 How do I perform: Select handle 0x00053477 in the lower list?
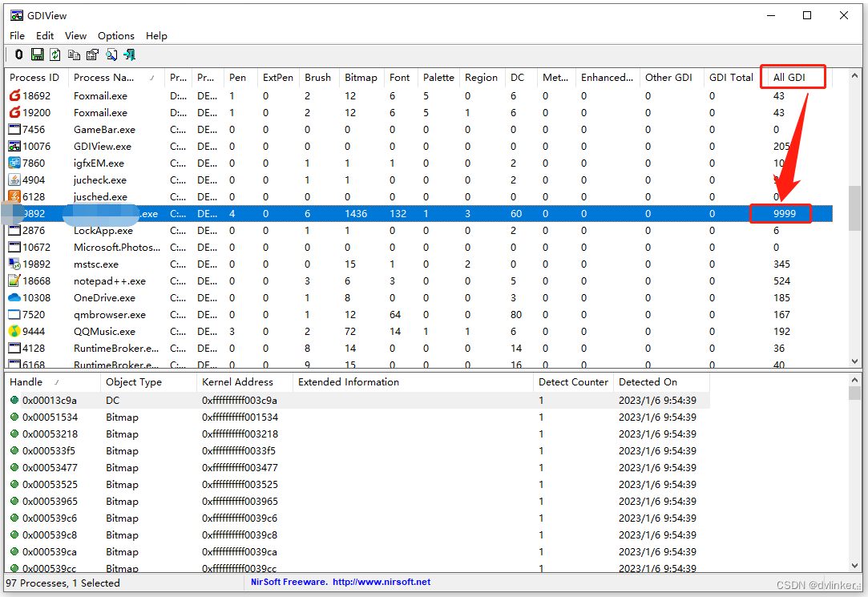point(50,467)
